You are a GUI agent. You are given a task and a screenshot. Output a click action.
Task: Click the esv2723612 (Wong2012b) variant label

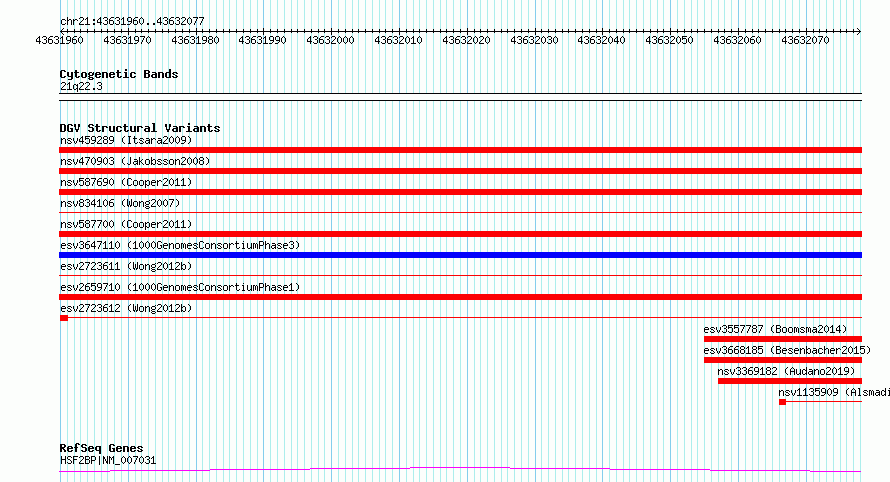126,308
